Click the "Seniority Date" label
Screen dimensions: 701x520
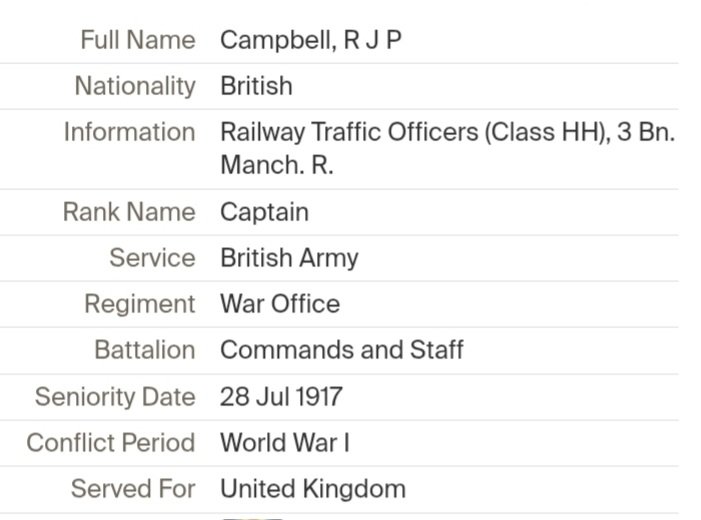click(115, 397)
